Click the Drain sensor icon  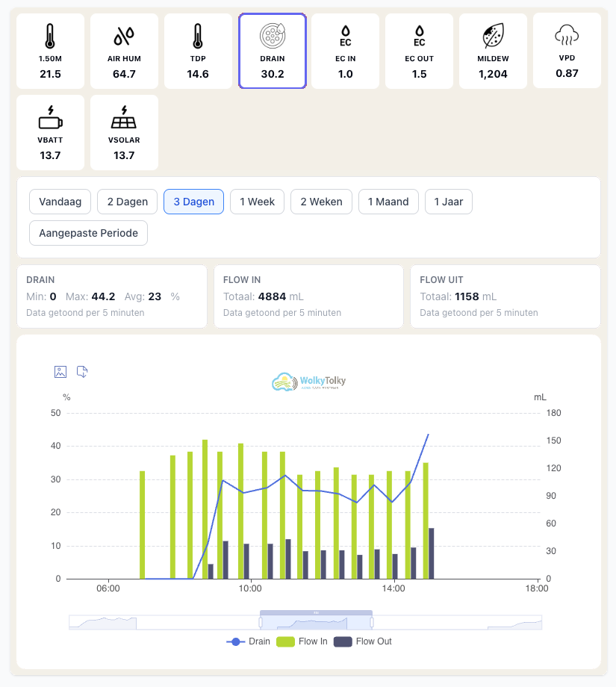coord(273,36)
